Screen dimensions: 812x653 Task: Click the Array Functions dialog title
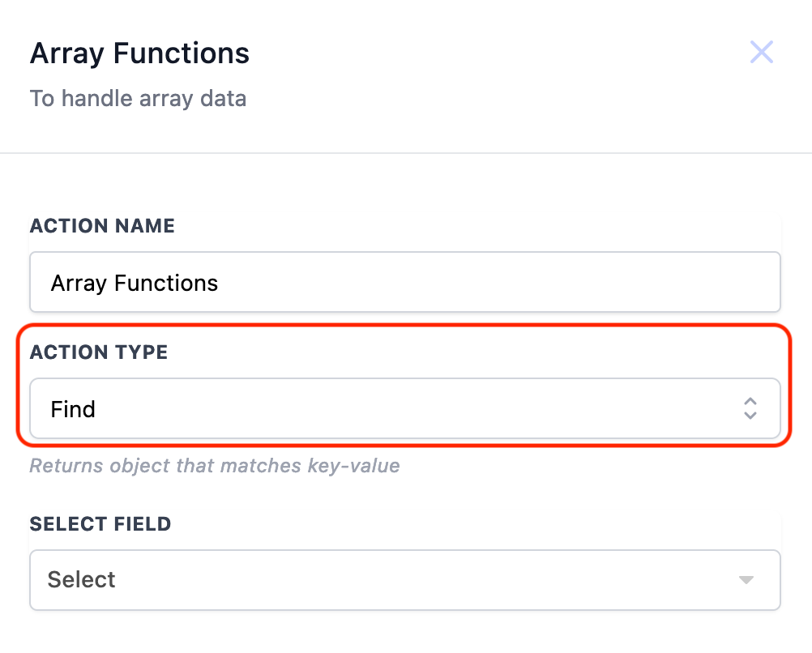coord(139,53)
